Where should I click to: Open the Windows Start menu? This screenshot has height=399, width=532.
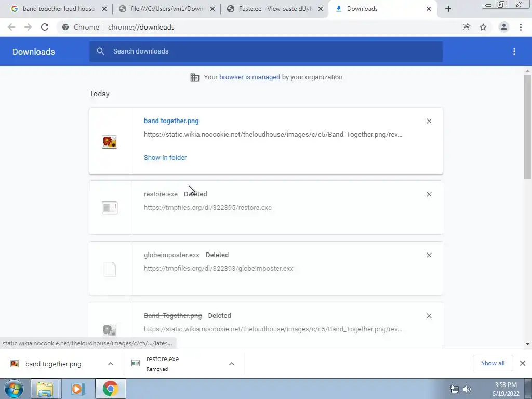pos(14,389)
